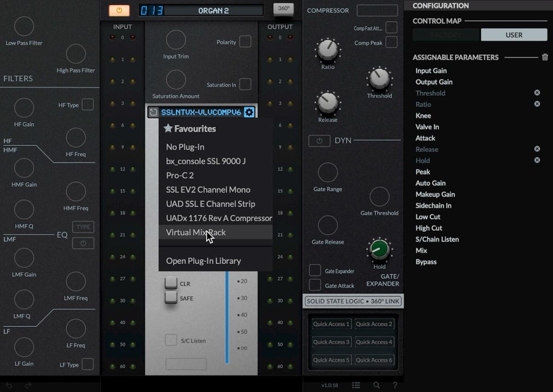Image resolution: width=553 pixels, height=392 pixels.
Task: Toggle the channel power button next to ORGAN 2
Action: click(x=119, y=9)
